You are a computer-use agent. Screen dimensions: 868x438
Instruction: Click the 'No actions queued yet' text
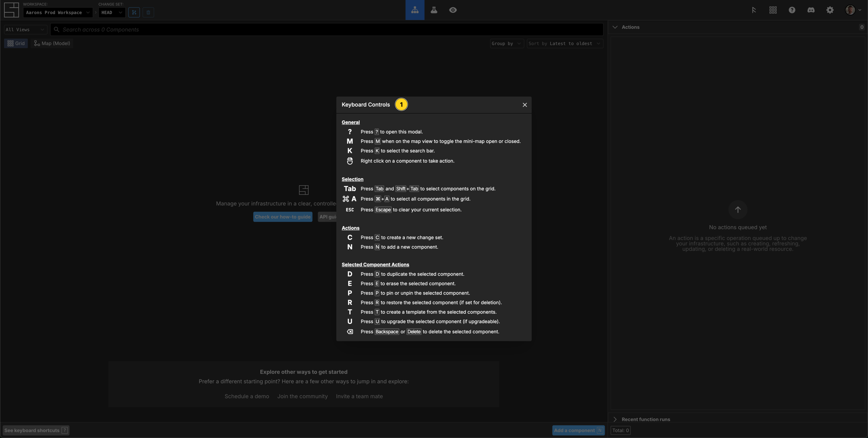(738, 227)
